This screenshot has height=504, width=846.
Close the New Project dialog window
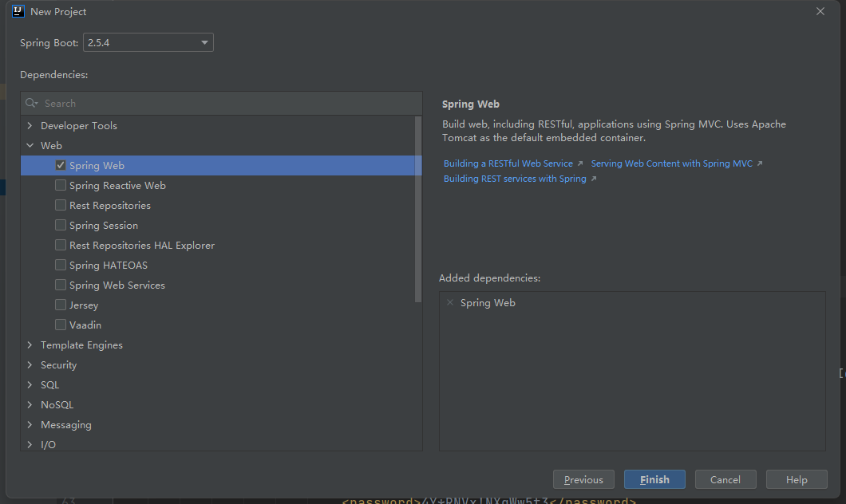(820, 11)
